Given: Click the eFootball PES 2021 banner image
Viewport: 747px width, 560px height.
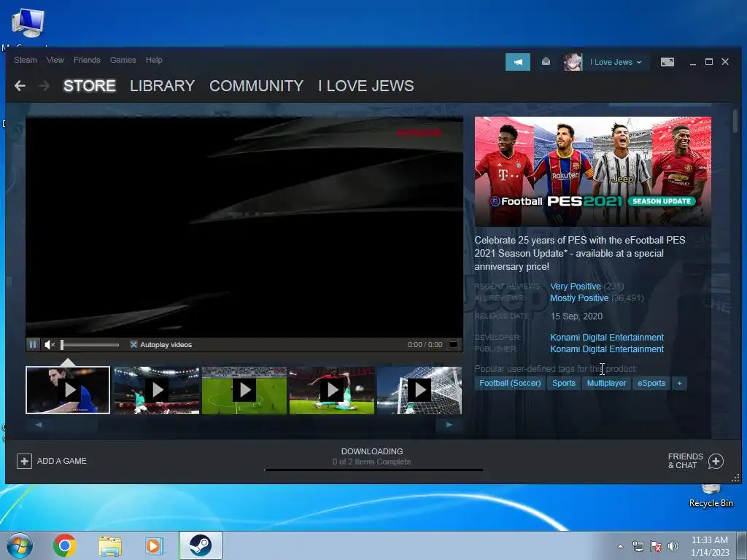Looking at the screenshot, I should point(592,171).
